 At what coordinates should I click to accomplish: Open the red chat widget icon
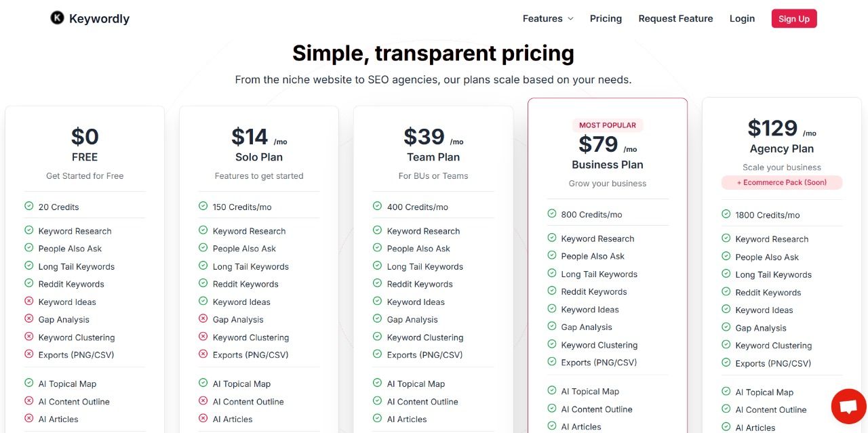click(x=849, y=407)
